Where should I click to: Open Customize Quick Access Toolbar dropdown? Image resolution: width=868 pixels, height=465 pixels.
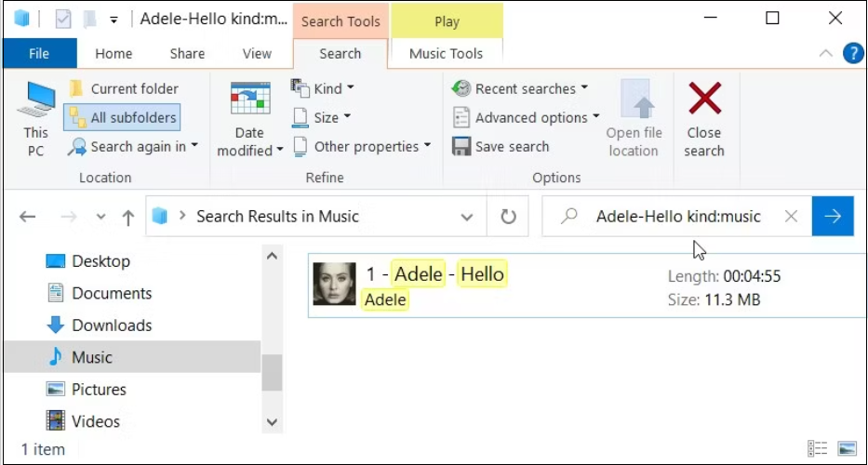pyautogui.click(x=114, y=20)
